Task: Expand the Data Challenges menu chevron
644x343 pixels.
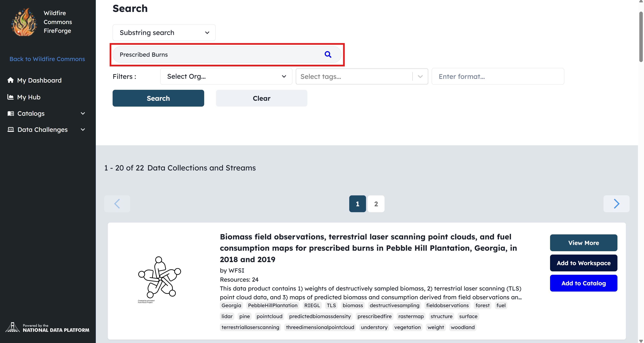Action: coord(83,129)
